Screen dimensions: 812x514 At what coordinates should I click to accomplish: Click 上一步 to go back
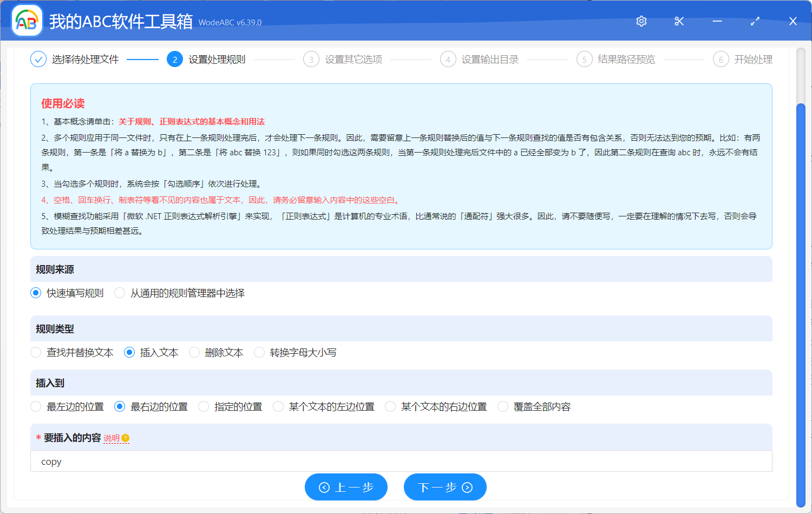(346, 487)
